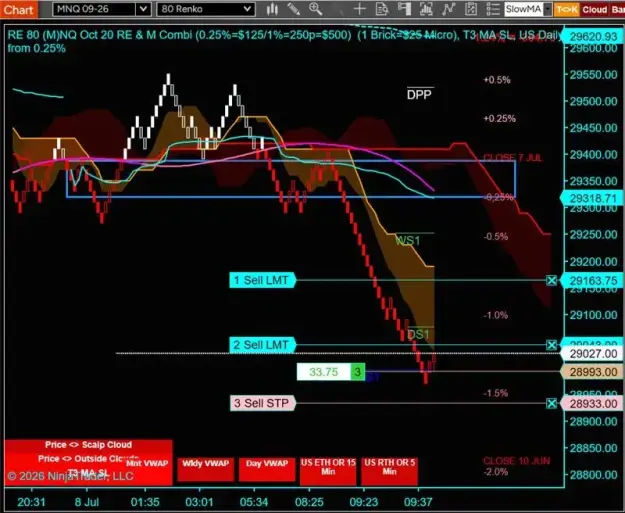
Task: Click the +0.5% level label
Action: [x=497, y=80]
